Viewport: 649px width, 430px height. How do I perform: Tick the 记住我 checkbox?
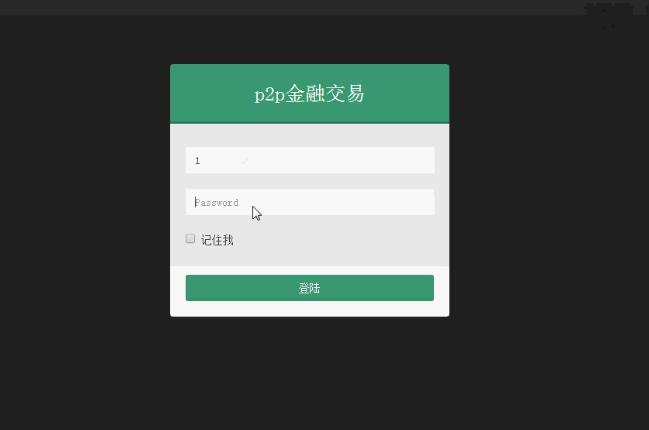pyautogui.click(x=190, y=239)
